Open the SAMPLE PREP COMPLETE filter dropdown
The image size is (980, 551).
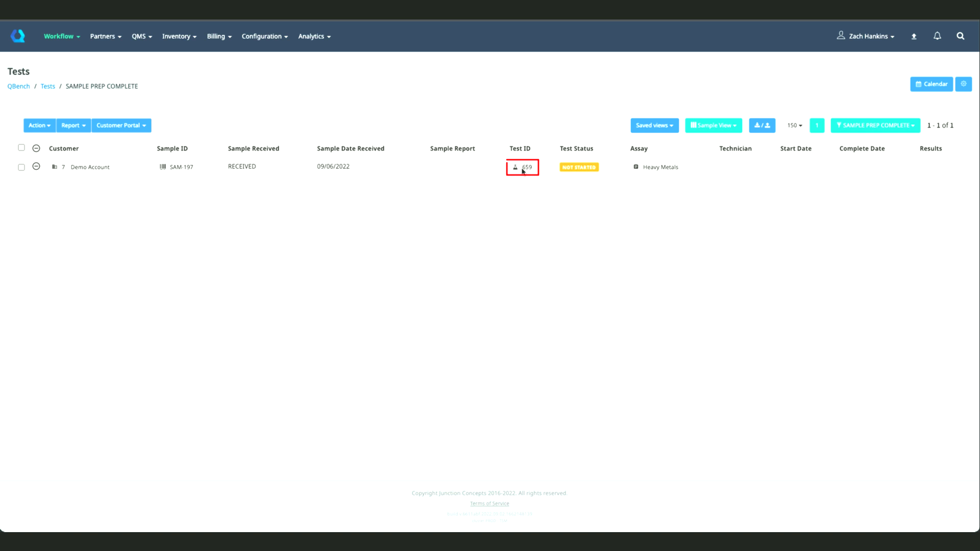click(875, 126)
